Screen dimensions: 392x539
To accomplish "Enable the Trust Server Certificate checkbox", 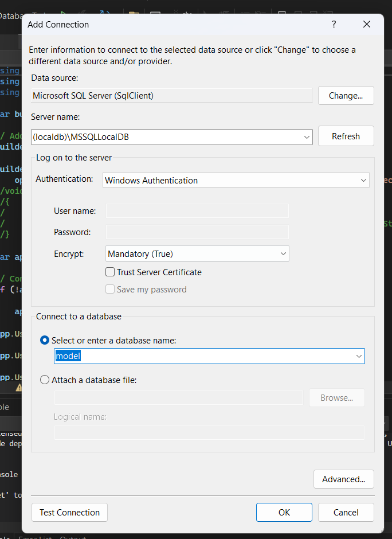I will [x=111, y=272].
